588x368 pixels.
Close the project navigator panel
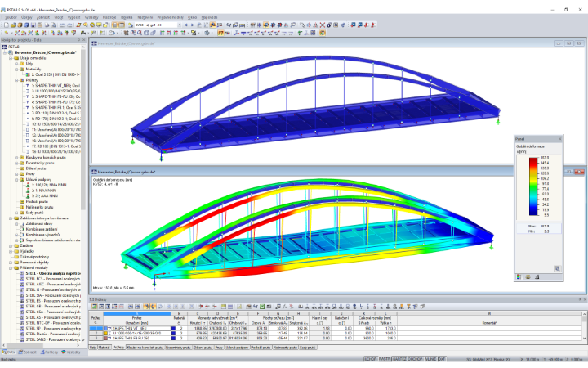83,40
